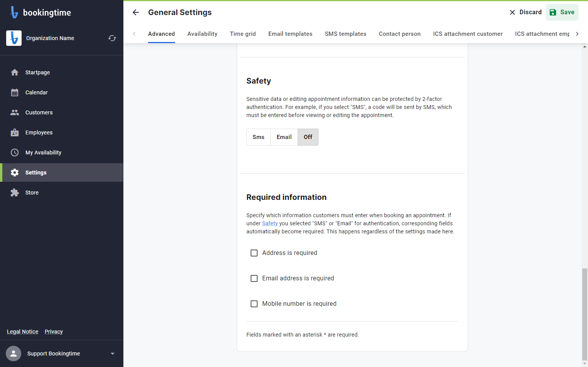Open Startpage via the home icon

click(x=15, y=72)
